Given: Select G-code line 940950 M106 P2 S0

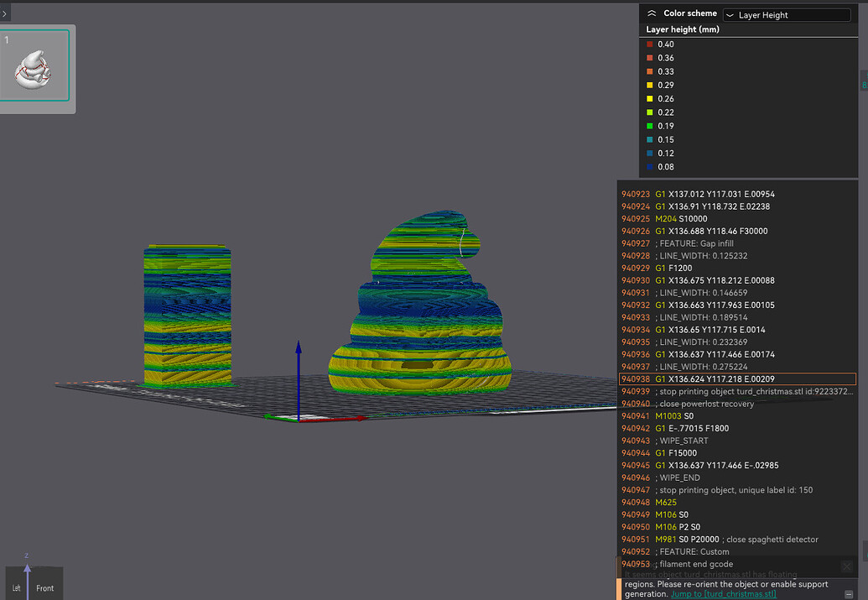Looking at the screenshot, I should click(737, 527).
